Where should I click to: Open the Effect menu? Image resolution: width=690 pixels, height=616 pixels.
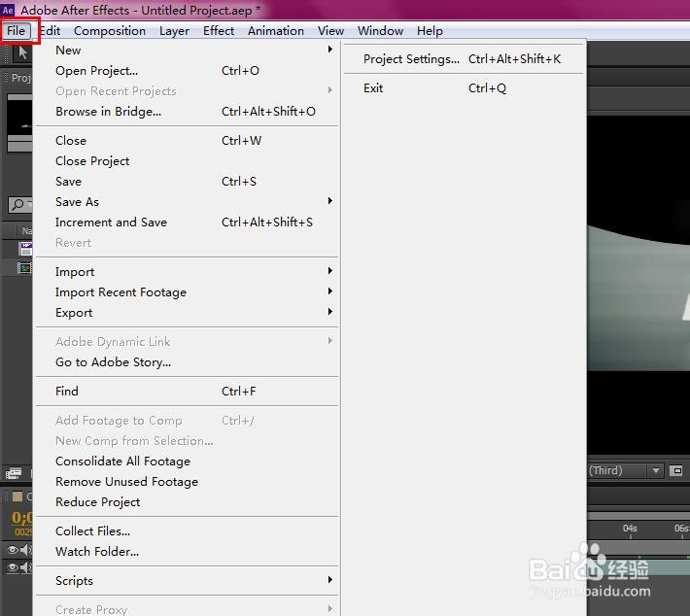click(x=219, y=31)
